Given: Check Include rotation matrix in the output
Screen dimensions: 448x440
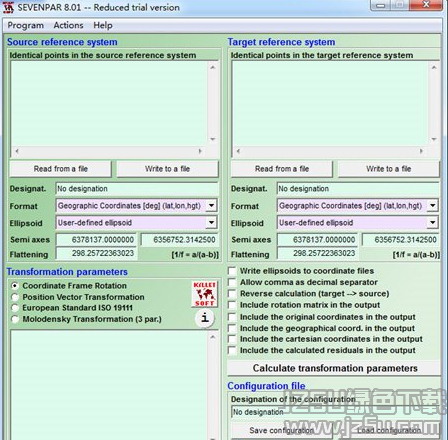Looking at the screenshot, I should 232,305.
